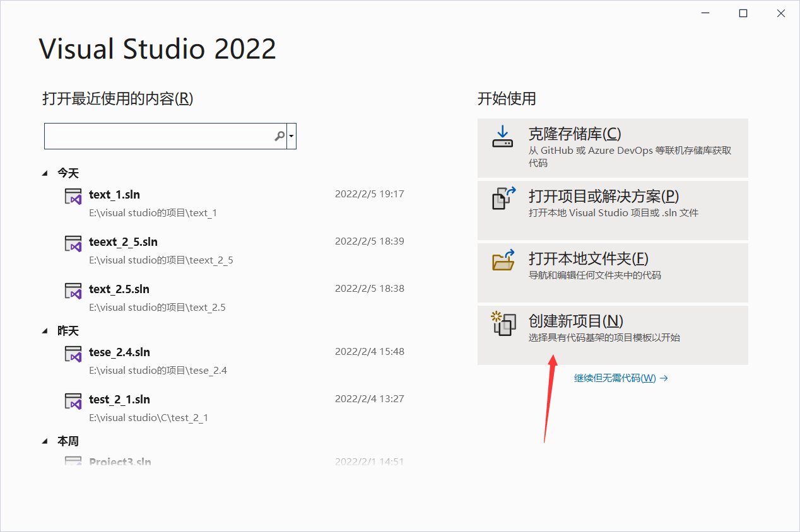Click the date 2022/2/4 13:27
Image resolution: width=800 pixels, height=532 pixels.
370,399
